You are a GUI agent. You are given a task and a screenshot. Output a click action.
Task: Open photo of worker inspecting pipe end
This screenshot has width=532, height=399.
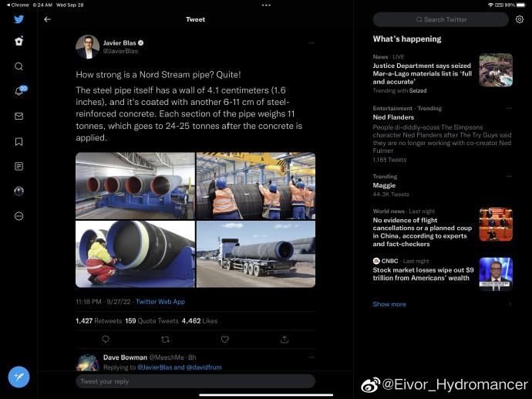135,254
